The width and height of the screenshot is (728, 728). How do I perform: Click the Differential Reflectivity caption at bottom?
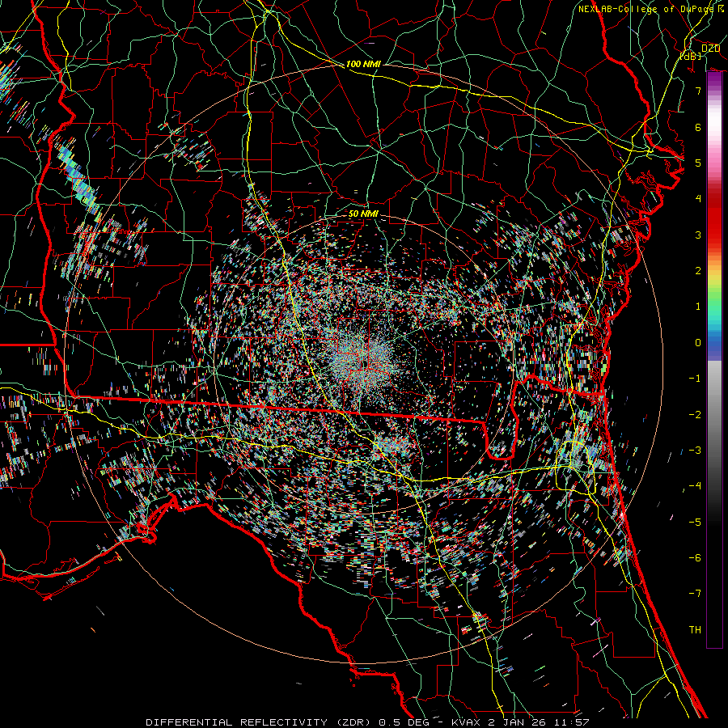pos(367,722)
